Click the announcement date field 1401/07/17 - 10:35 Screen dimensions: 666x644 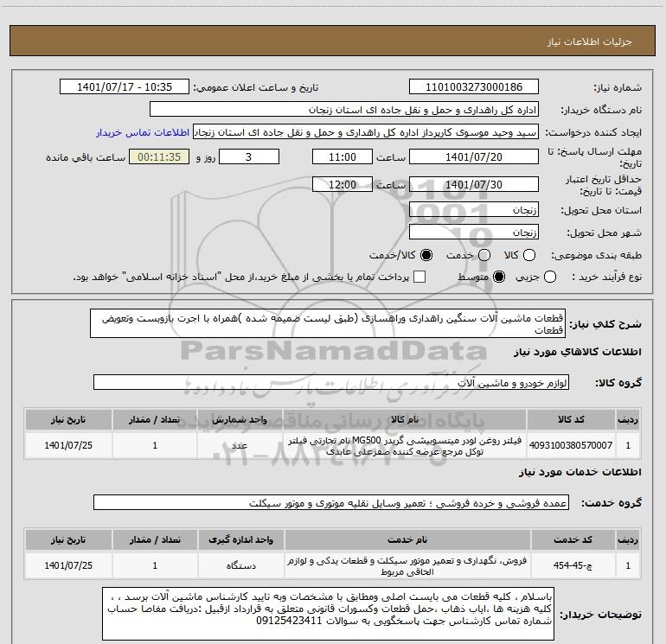[x=125, y=86]
